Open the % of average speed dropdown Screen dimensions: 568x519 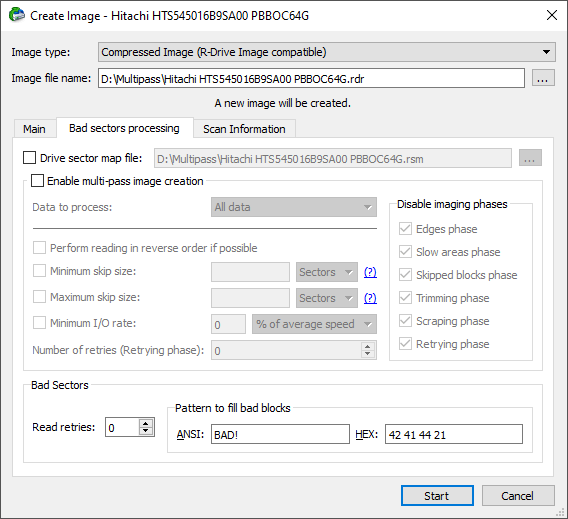pos(314,324)
